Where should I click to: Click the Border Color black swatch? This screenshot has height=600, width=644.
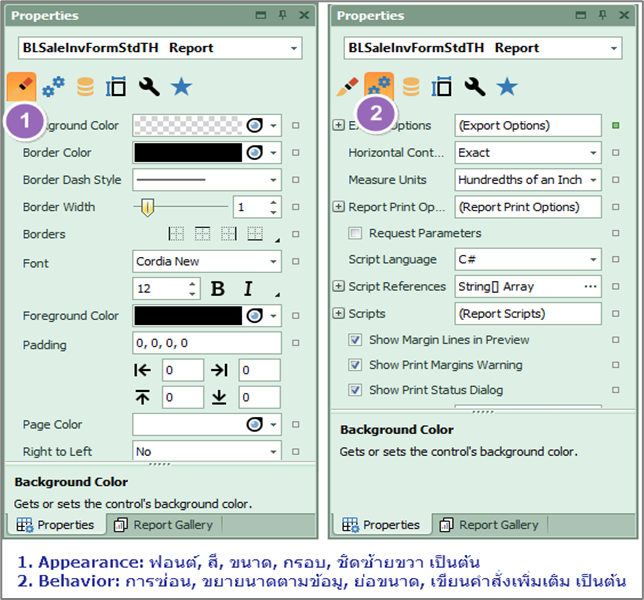(x=188, y=153)
